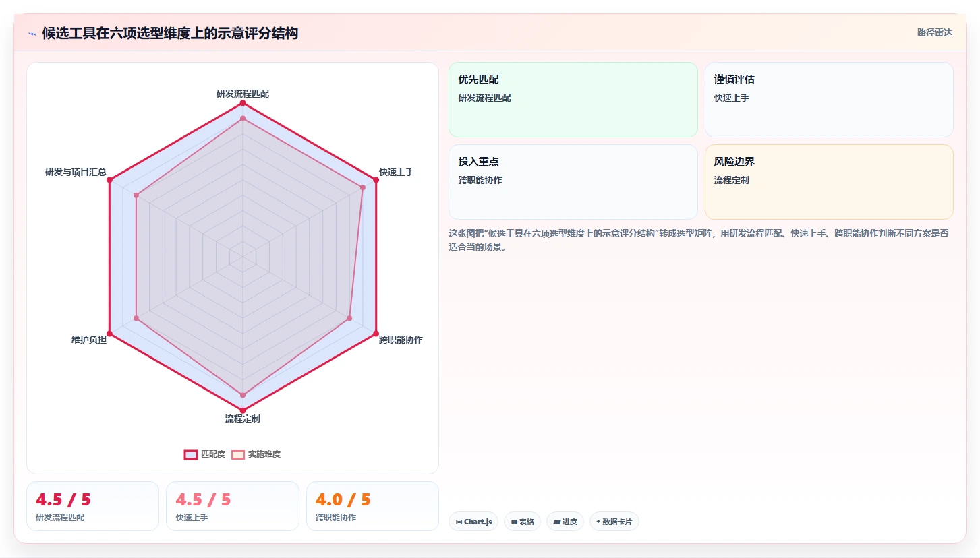This screenshot has width=980, height=558.
Task: Click the 路径雷达 label in the header
Action: coord(934,32)
